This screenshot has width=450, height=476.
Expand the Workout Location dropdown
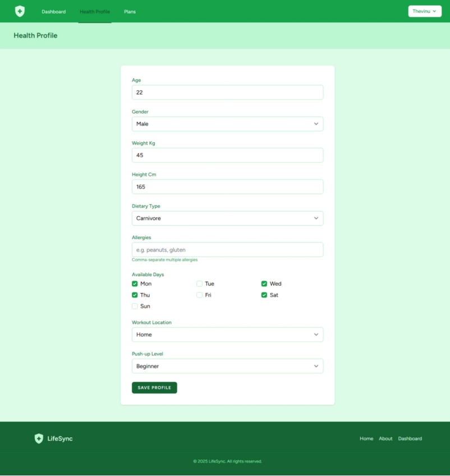tap(227, 334)
